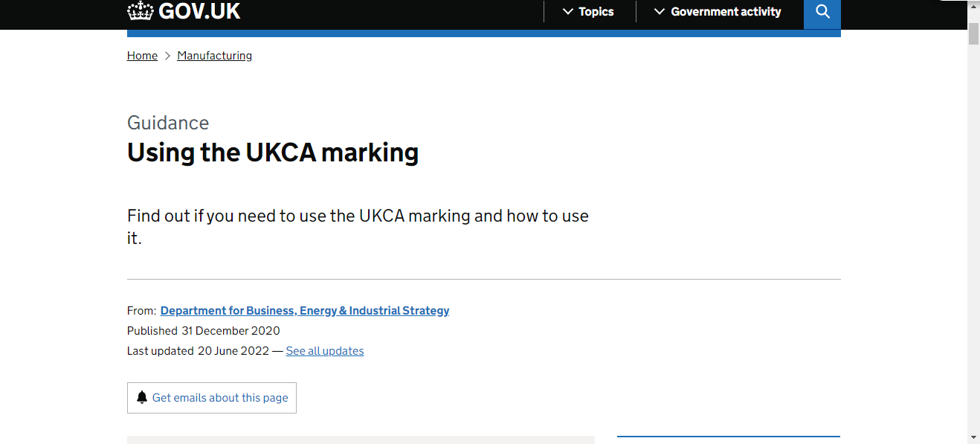Click the breadcrumb chevron after Home
The width and height of the screenshot is (980, 444).
(x=167, y=56)
